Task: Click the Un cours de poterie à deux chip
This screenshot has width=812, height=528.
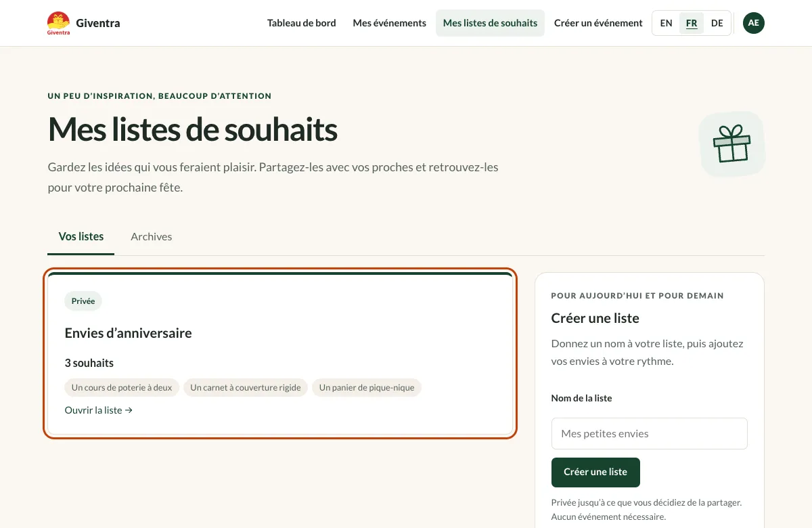Action: pos(122,388)
